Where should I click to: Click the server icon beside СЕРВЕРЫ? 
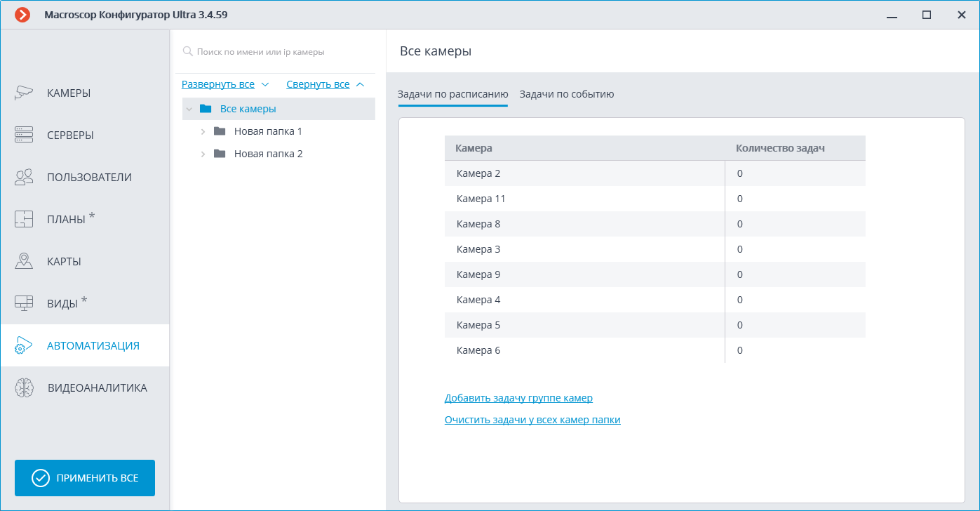[x=24, y=135]
